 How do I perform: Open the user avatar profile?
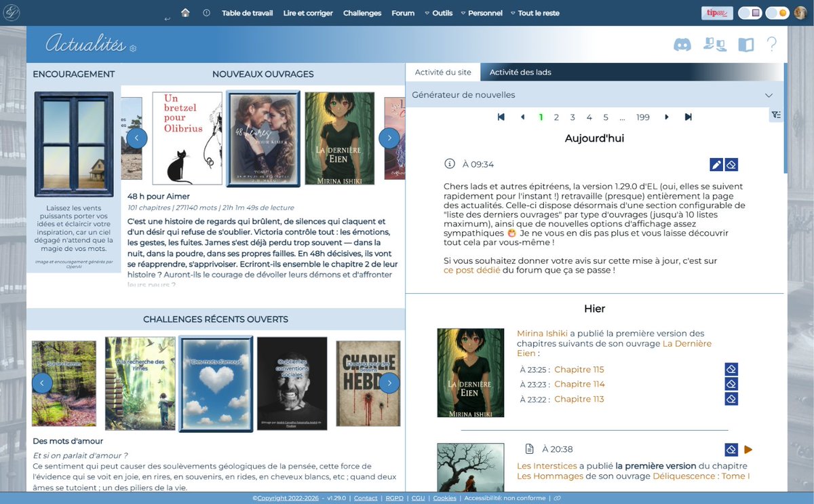pyautogui.click(x=800, y=12)
